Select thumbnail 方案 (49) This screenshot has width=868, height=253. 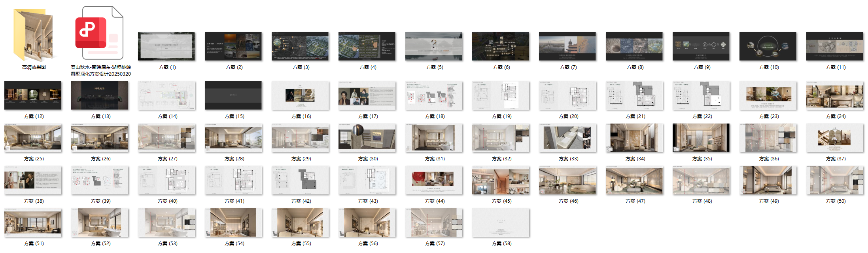tap(768, 180)
